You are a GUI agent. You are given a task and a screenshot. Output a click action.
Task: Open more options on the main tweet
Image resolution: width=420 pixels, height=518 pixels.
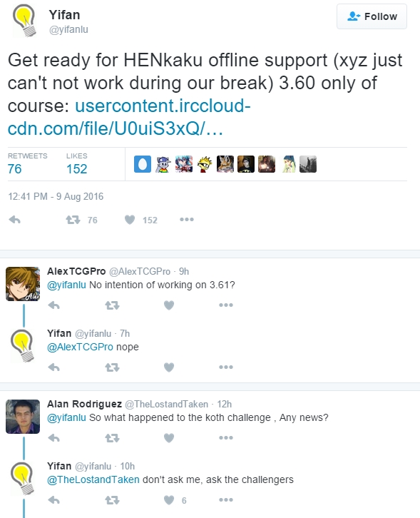[x=187, y=219]
